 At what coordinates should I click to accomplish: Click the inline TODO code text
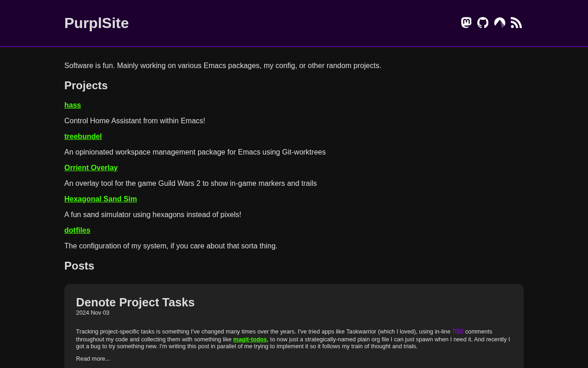point(458,332)
